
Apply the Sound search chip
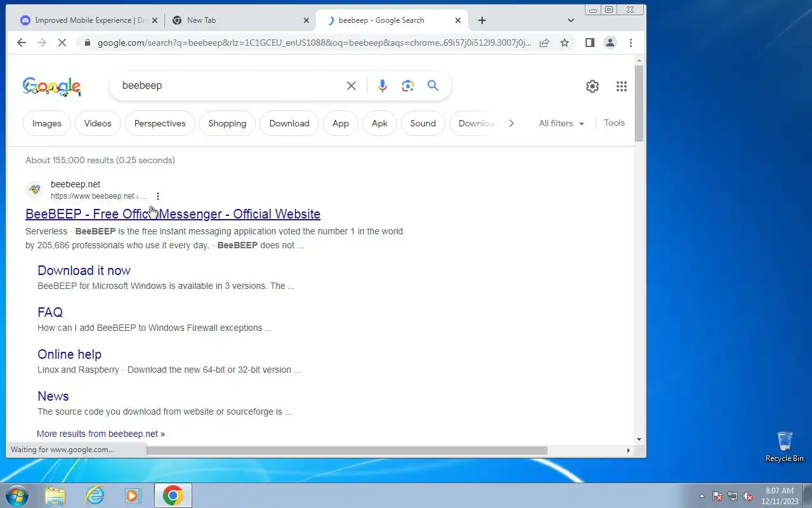click(x=423, y=123)
